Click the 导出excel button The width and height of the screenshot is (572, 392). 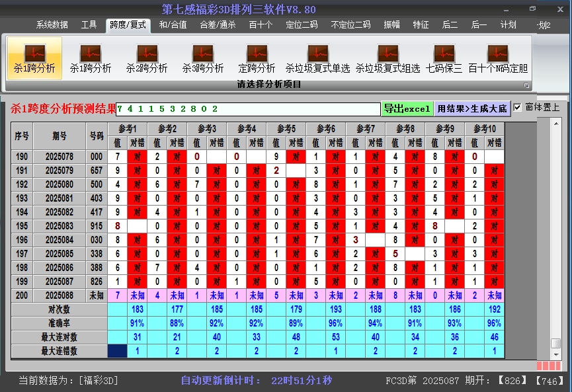(407, 108)
